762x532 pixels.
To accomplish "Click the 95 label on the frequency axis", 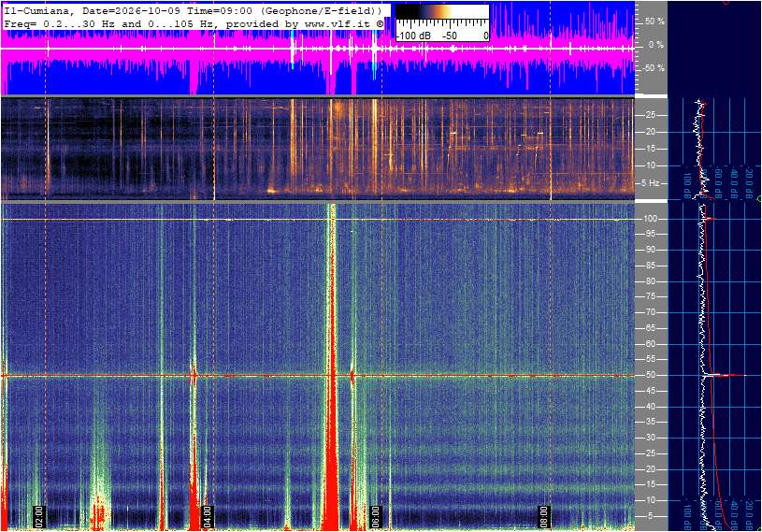I will [650, 234].
